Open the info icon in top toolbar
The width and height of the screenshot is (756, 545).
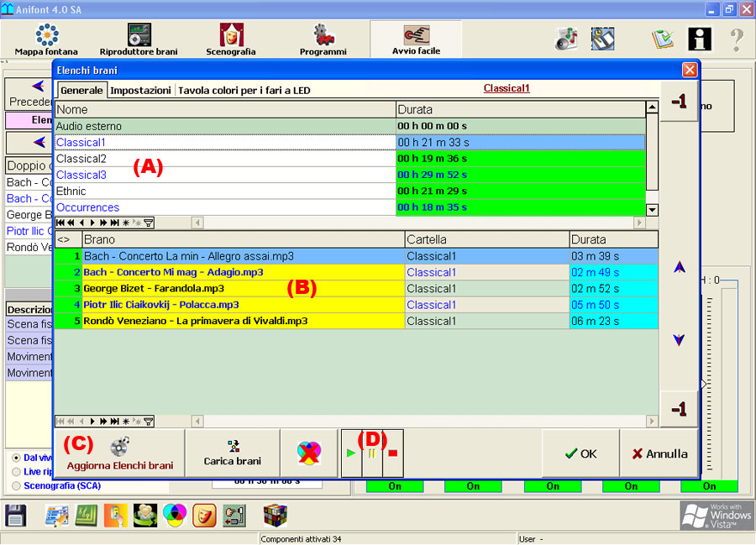coord(700,39)
